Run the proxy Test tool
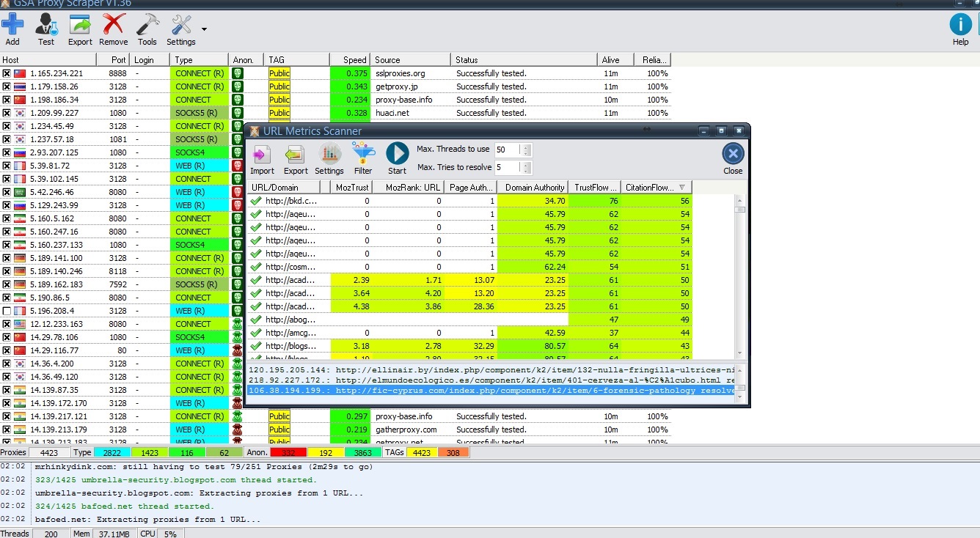980x538 pixels. (x=46, y=24)
